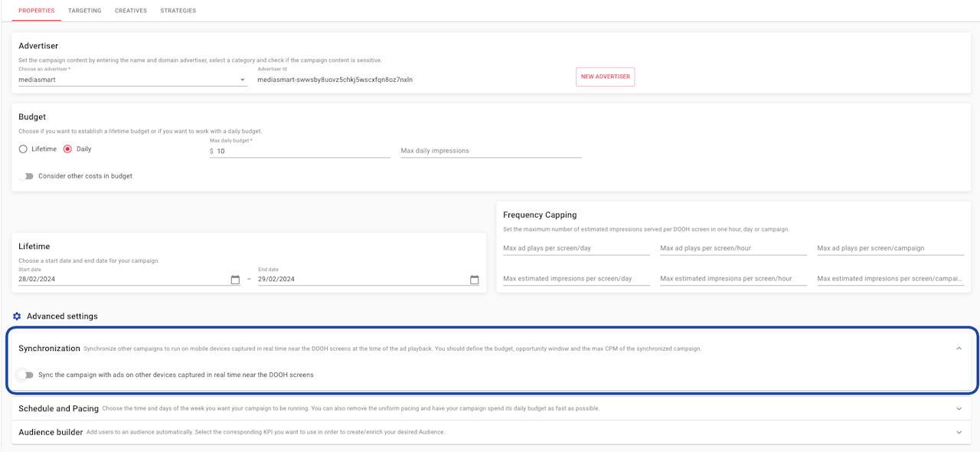Select the Daily budget option

[x=68, y=149]
